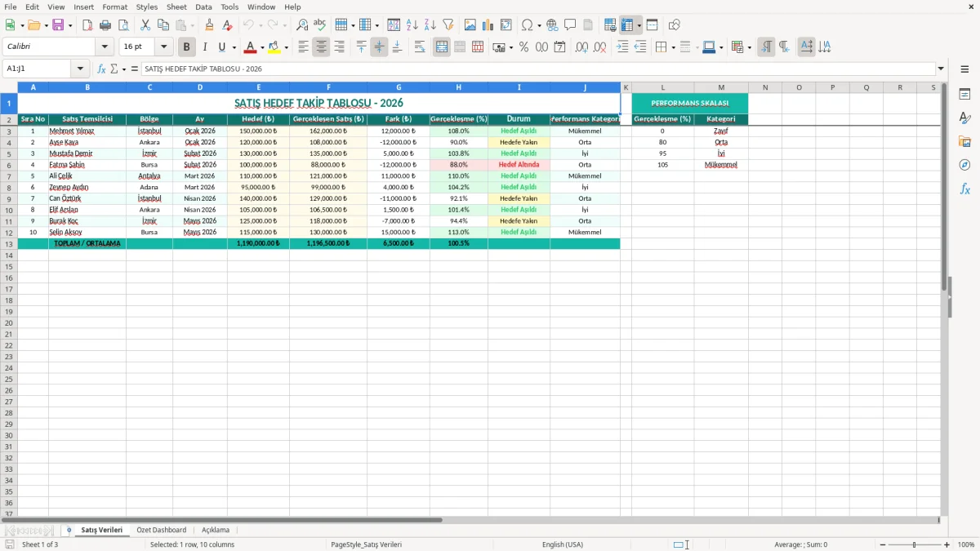This screenshot has width=980, height=551.
Task: Open font color dropdown arrow
Action: click(x=262, y=47)
